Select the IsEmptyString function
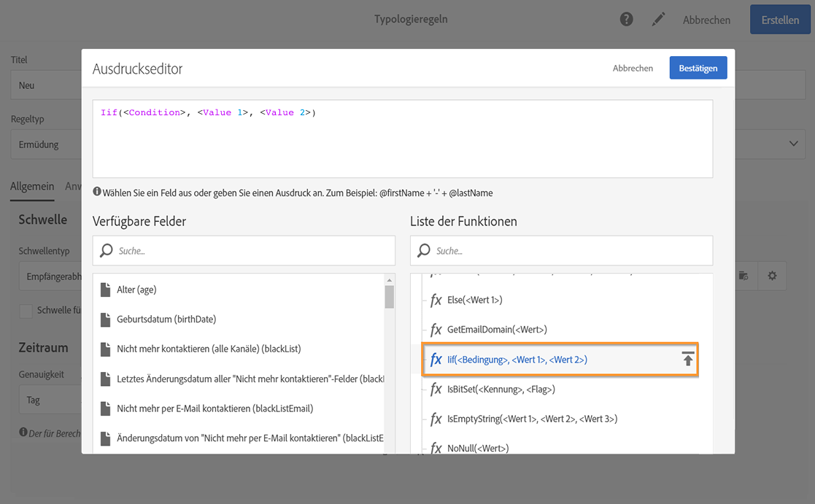This screenshot has width=815, height=504. click(532, 419)
